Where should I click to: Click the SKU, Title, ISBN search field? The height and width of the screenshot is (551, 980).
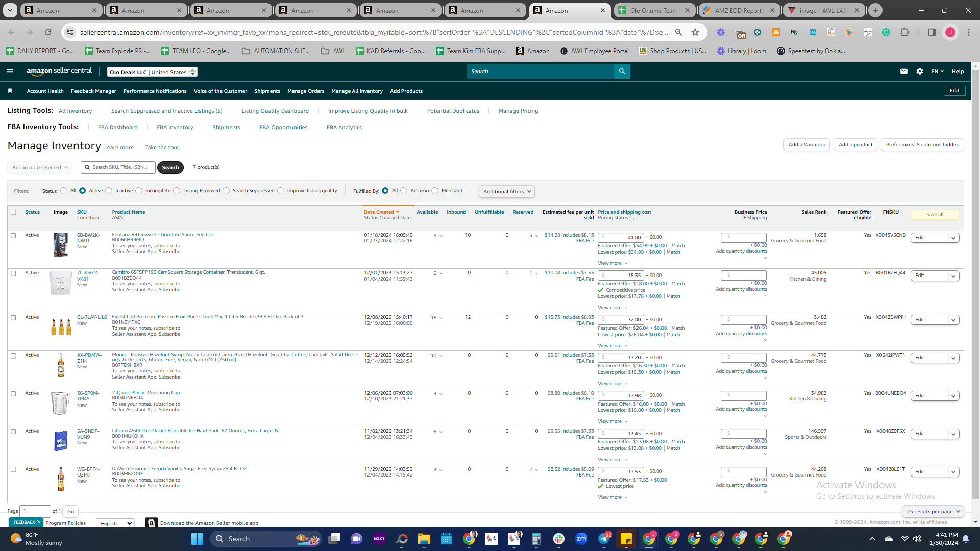118,167
